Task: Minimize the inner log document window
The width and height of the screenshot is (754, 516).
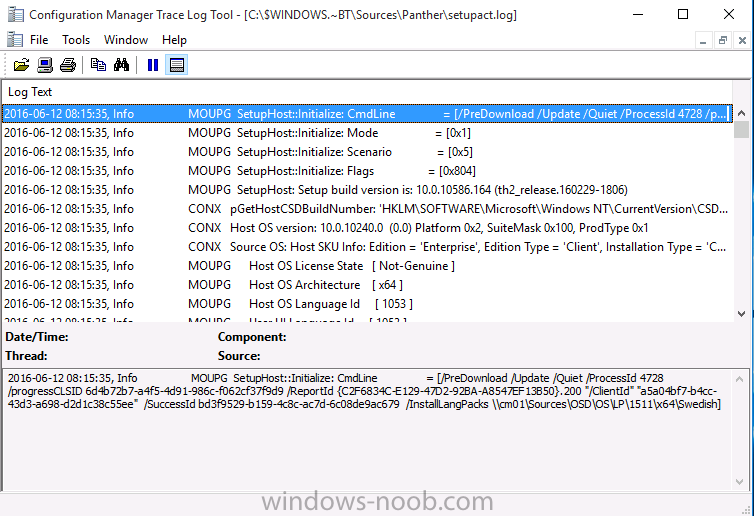Action: tap(703, 40)
